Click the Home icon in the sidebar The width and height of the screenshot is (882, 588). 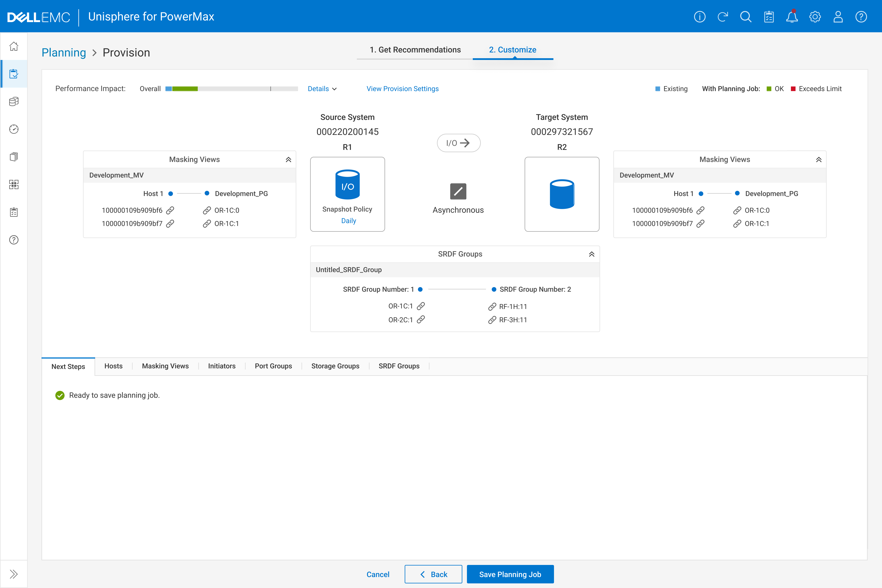[14, 46]
